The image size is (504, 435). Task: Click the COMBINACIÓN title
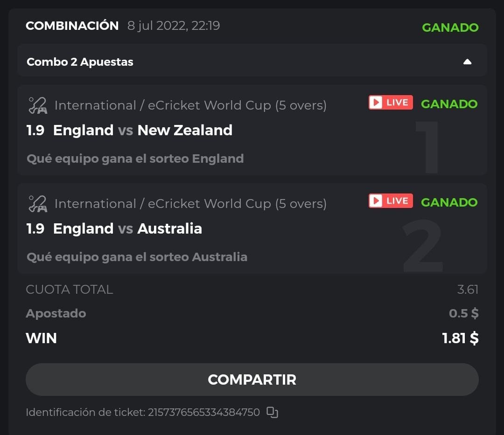click(x=72, y=26)
